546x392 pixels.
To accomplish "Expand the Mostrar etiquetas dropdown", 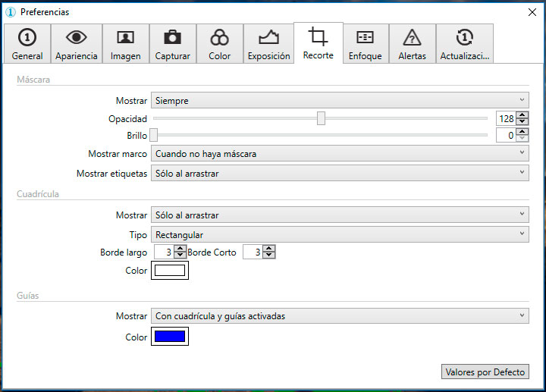I will 340,173.
